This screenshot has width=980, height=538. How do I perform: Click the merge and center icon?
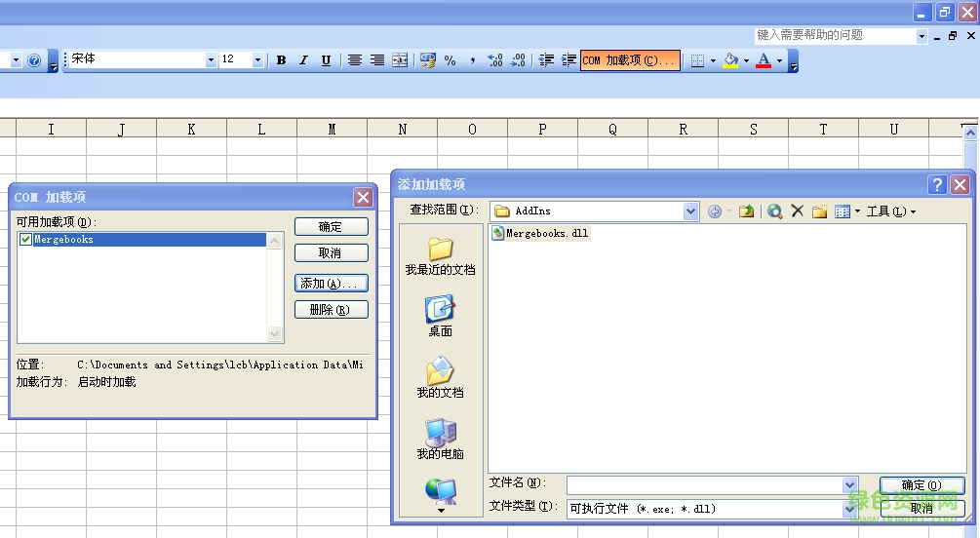(x=400, y=60)
